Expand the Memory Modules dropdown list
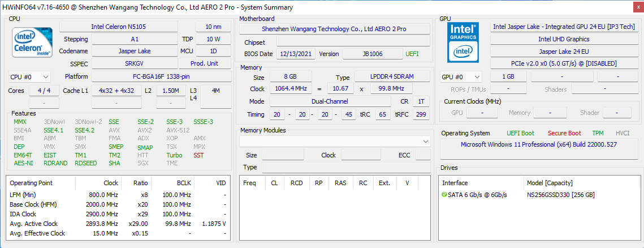Screen dimensions: 644x248 point(335,141)
